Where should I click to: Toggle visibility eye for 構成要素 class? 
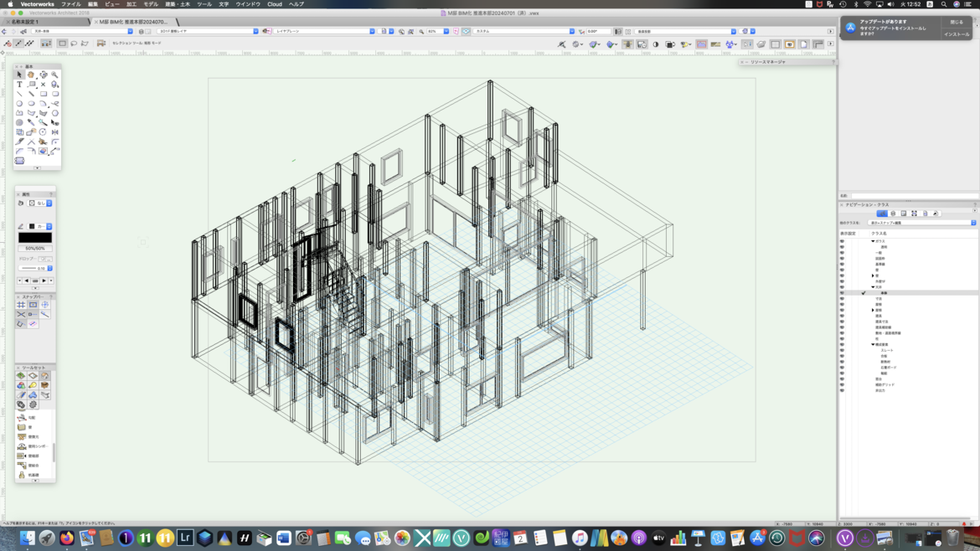coord(842,344)
